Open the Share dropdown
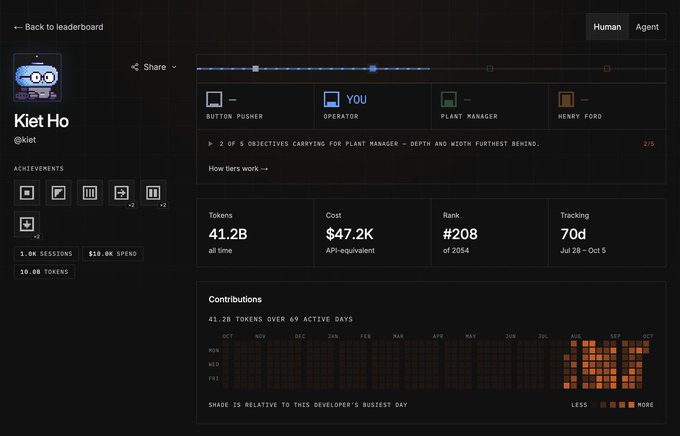The height and width of the screenshot is (436, 680). pyautogui.click(x=154, y=67)
